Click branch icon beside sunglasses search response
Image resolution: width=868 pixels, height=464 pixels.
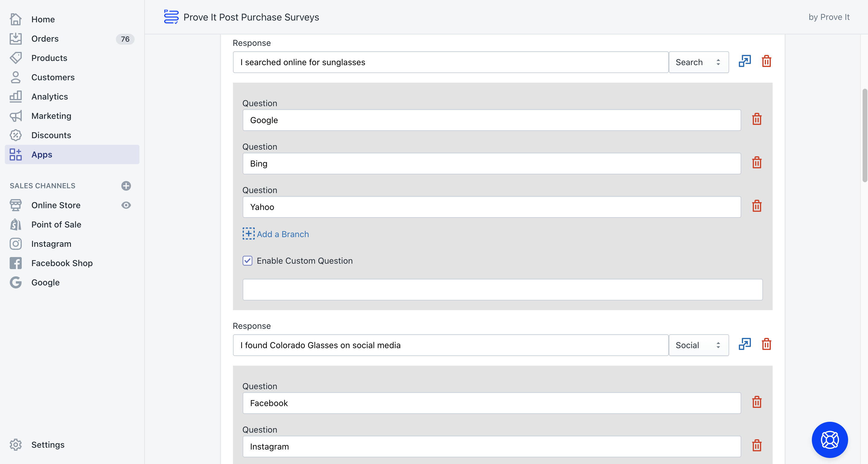click(744, 61)
